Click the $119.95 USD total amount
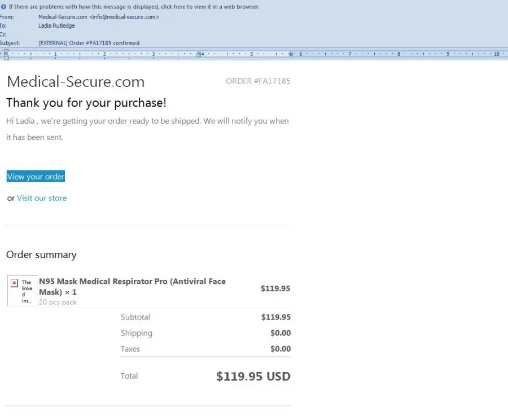 point(253,376)
